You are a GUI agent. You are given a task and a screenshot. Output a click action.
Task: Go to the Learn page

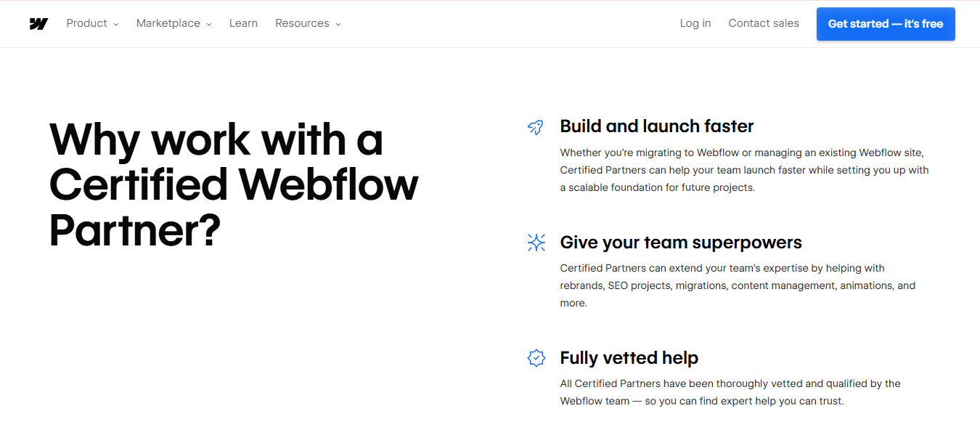tap(243, 23)
